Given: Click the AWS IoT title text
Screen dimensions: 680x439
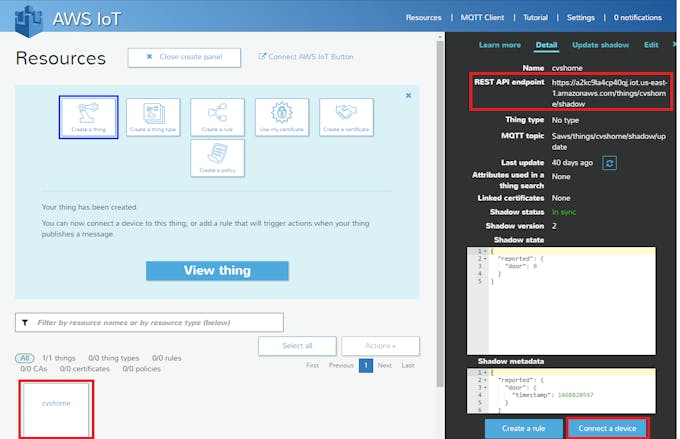Looking at the screenshot, I should coord(87,19).
